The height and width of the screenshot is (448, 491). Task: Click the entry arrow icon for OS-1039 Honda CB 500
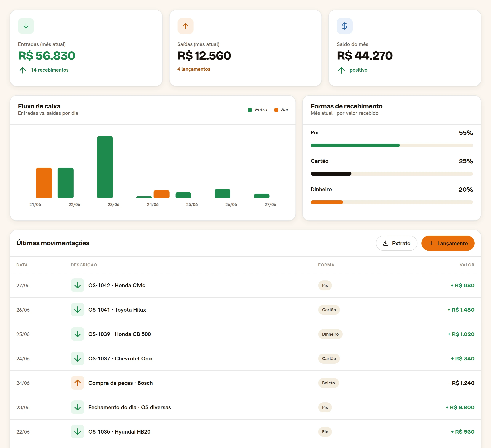point(77,334)
